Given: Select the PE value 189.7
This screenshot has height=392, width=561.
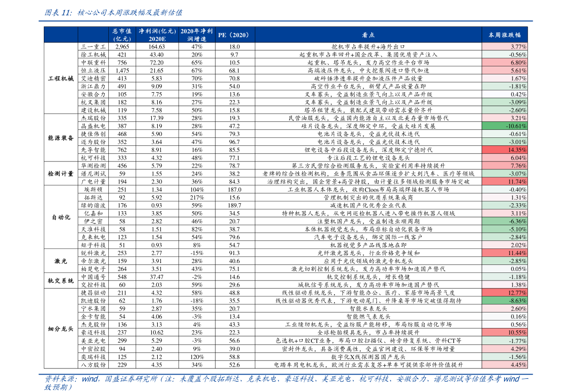Looking at the screenshot, I should pyautogui.click(x=235, y=206).
